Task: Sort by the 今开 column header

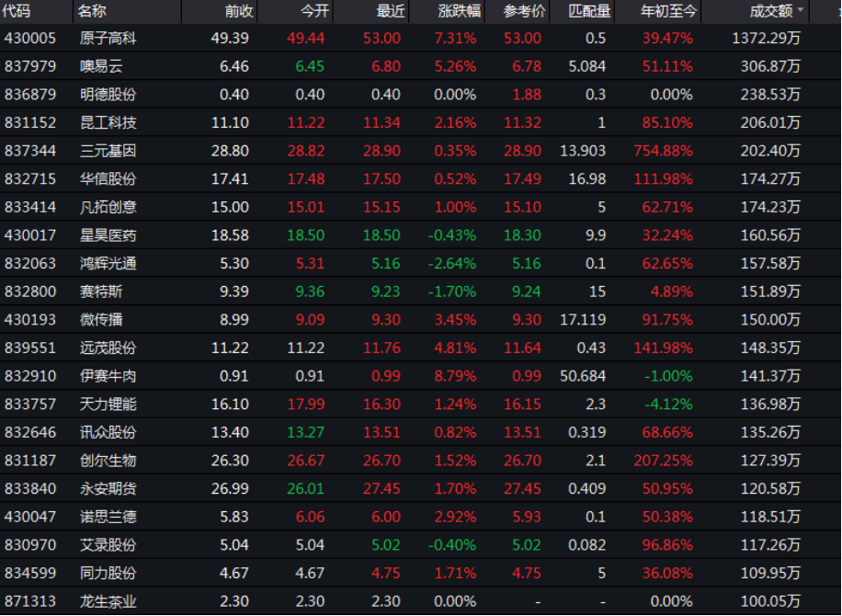Action: tap(313, 11)
